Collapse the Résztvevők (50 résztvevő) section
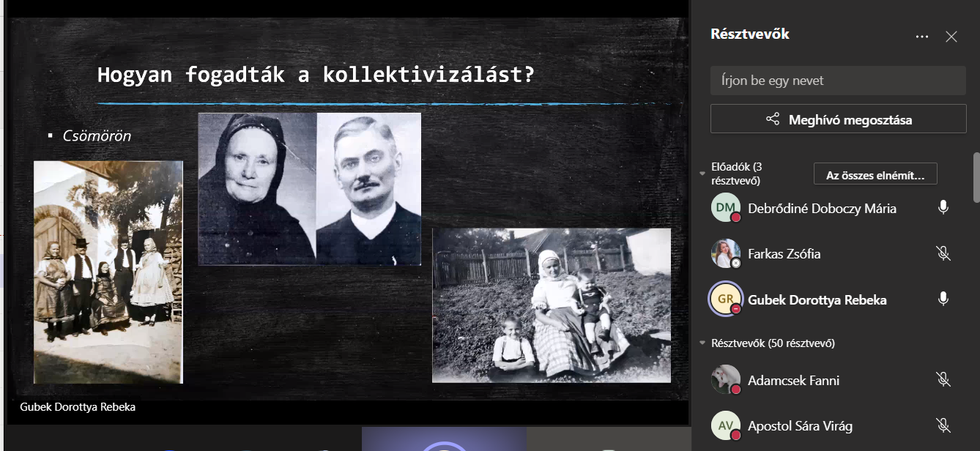The image size is (980, 451). pos(703,343)
